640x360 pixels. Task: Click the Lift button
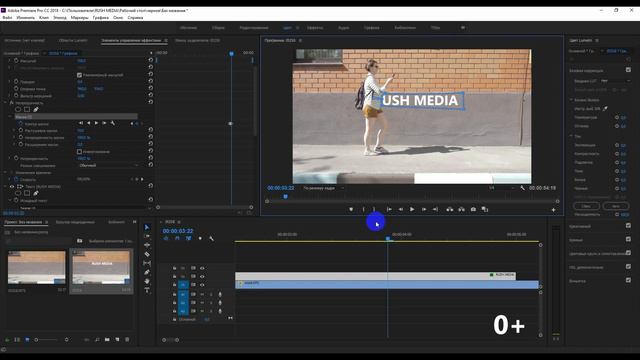tap(450, 209)
